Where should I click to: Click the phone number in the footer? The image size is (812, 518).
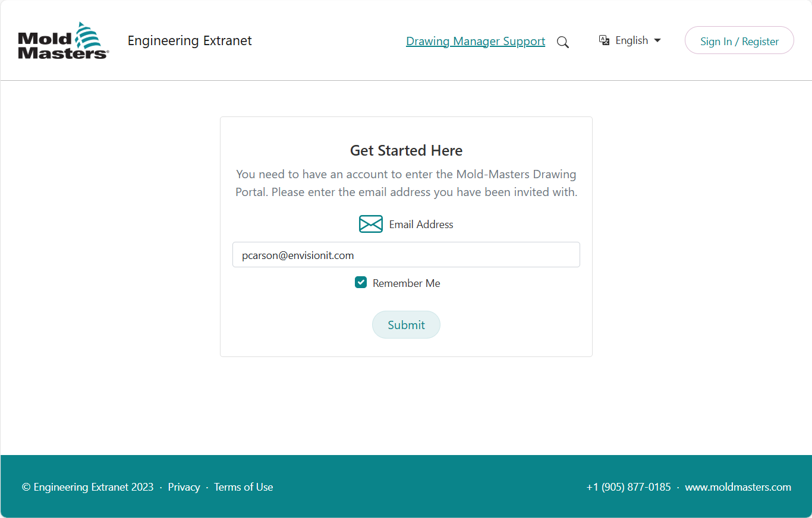point(628,487)
